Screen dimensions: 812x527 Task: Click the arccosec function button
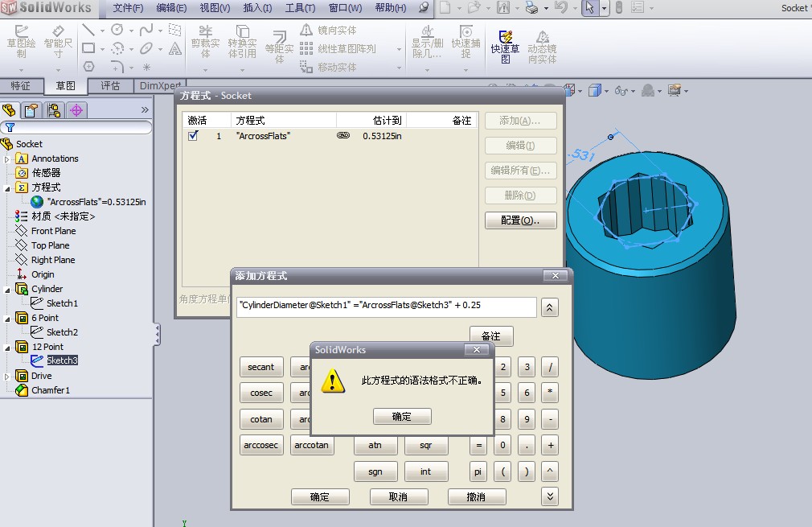tap(261, 445)
